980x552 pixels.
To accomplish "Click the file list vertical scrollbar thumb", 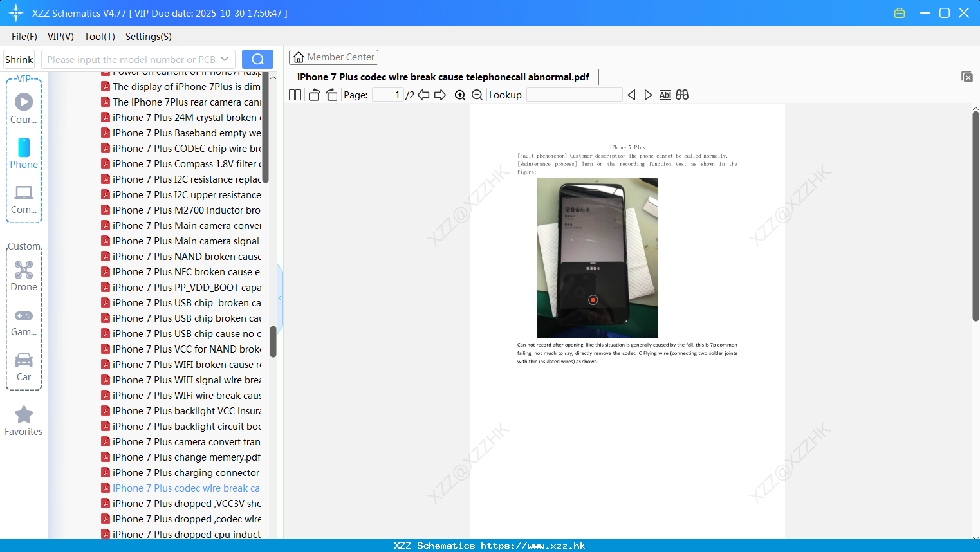I will click(x=273, y=342).
